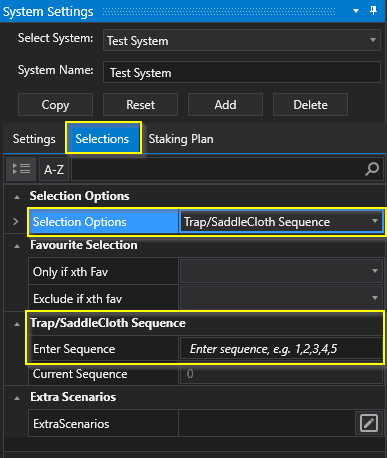Open the Only if xth Fav dropdown
387x458 pixels.
(x=281, y=271)
